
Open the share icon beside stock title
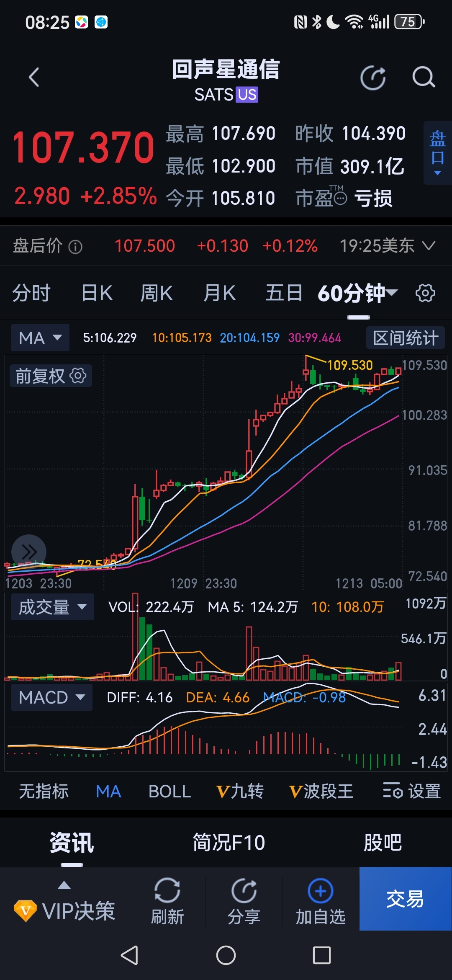[373, 77]
